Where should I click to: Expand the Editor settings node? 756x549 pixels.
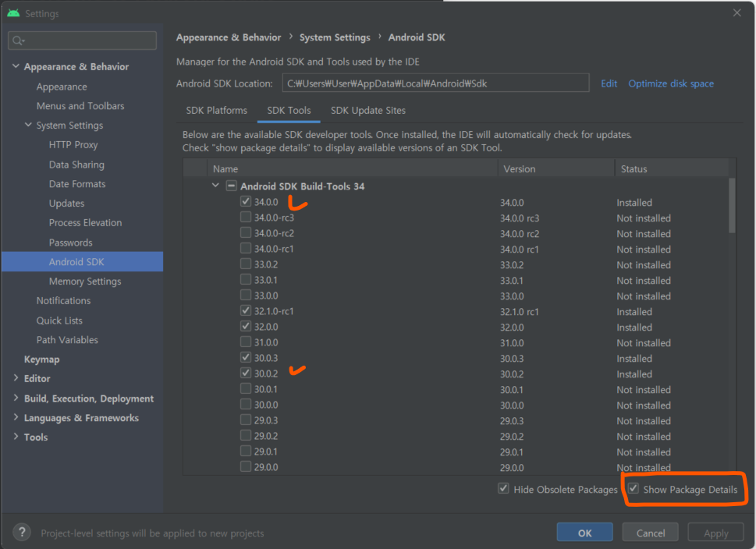click(x=16, y=378)
